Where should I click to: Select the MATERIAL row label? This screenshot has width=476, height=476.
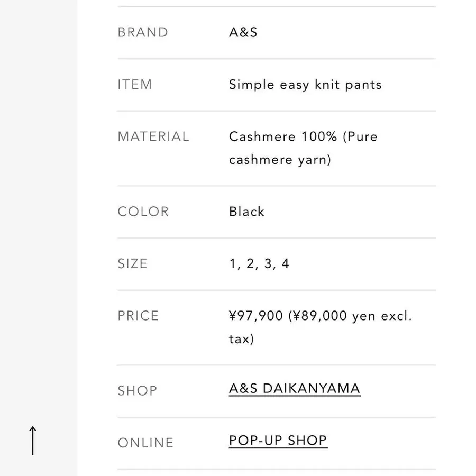[153, 136]
